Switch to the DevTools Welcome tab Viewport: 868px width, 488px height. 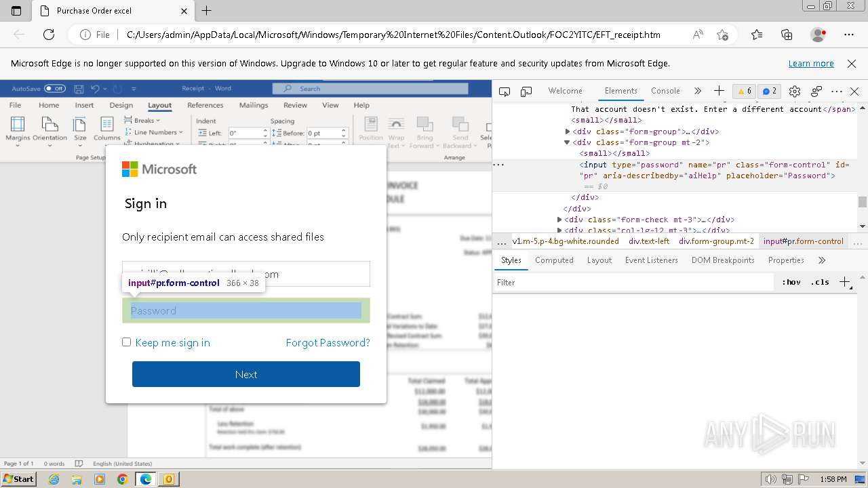tap(565, 91)
